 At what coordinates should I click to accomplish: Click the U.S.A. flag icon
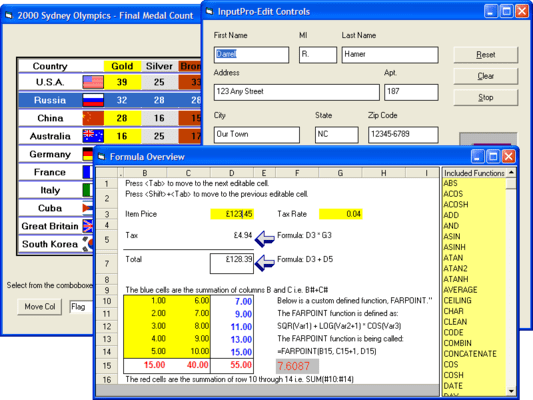pos(93,82)
